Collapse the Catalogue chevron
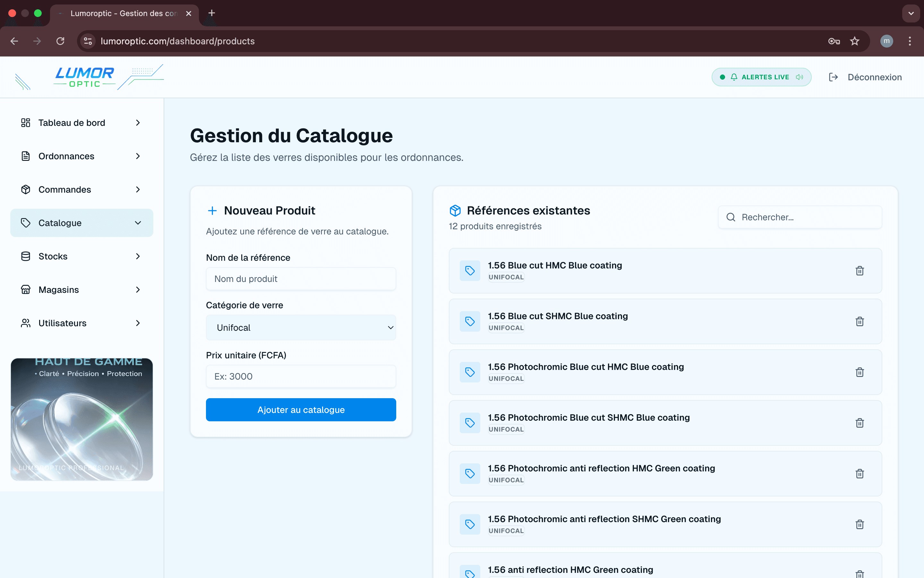The width and height of the screenshot is (924, 578). (x=138, y=223)
